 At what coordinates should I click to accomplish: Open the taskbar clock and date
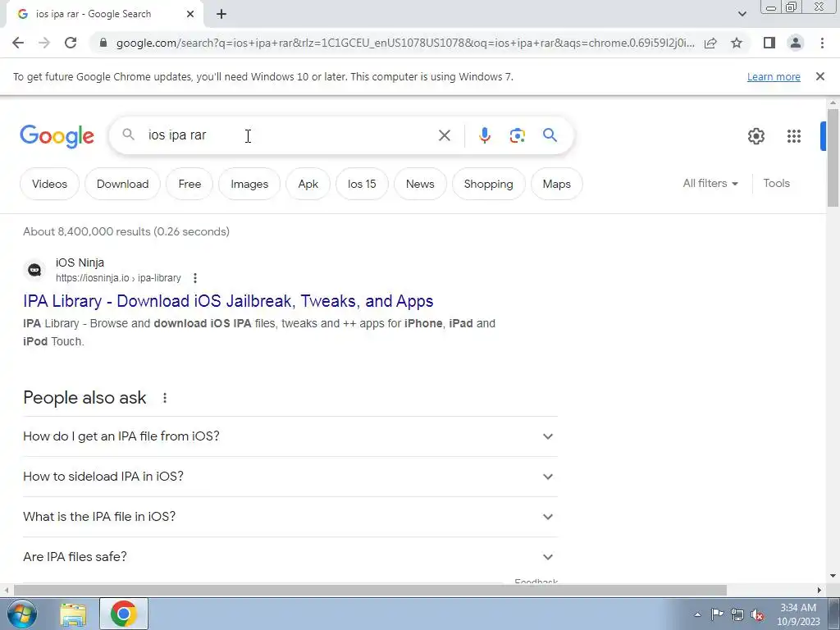point(798,614)
